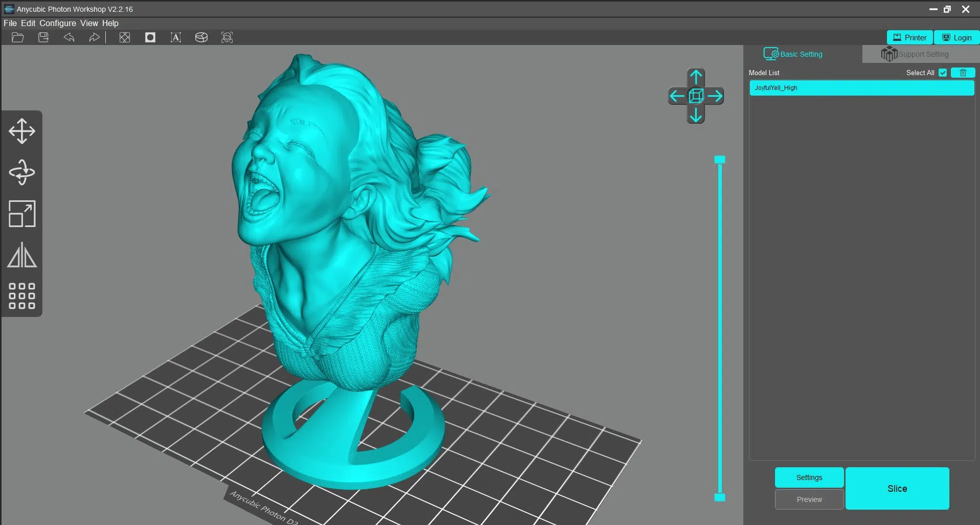Reset view with the center cube icon

(x=696, y=96)
